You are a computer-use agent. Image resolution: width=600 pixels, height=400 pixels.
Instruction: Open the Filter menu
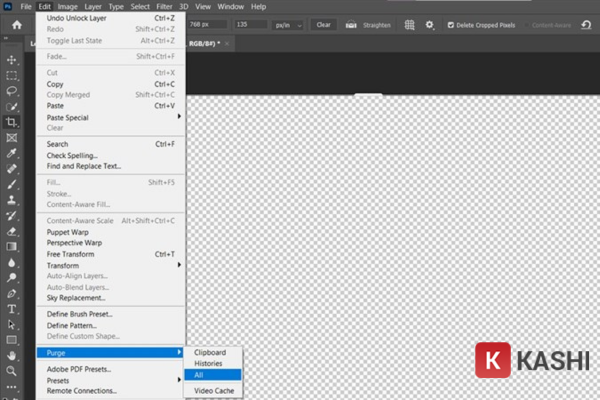tap(164, 7)
